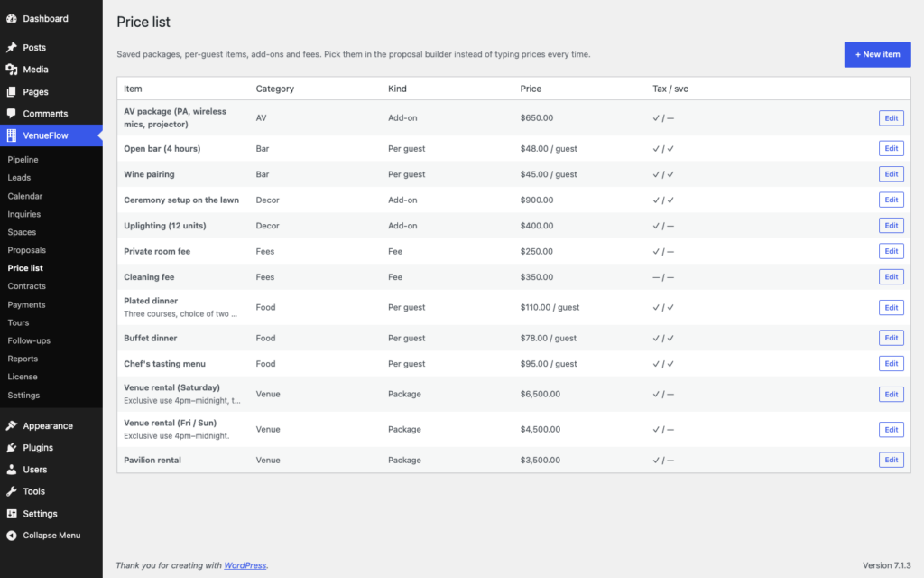Edit the Venue rental (Fri / Sun) item
The image size is (924, 578).
pos(891,429)
